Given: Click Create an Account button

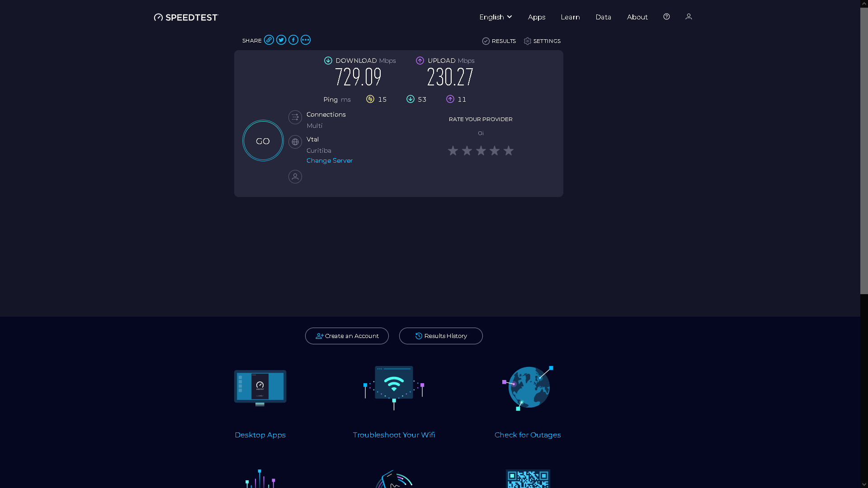Looking at the screenshot, I should point(347,336).
